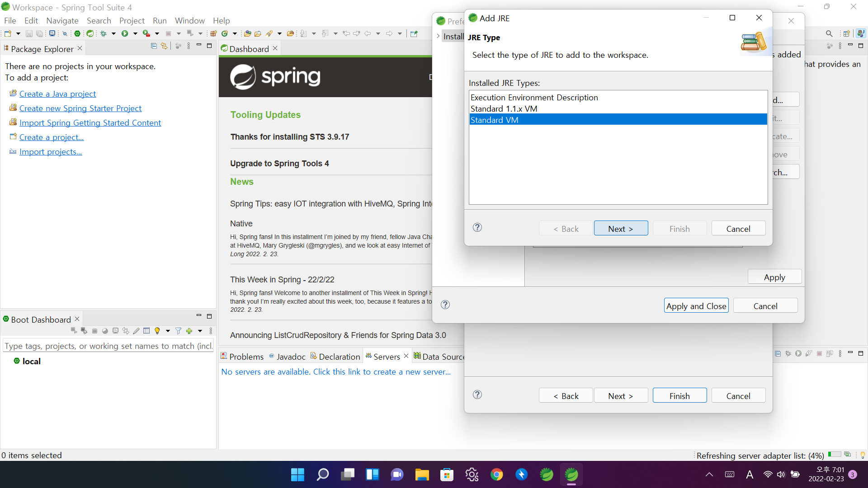
Task: Click the Add JRE dialog help icon
Action: click(477, 227)
